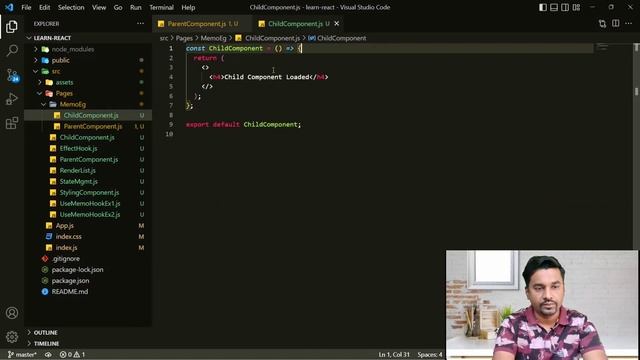Open the Go menu
The height and width of the screenshot is (360, 640).
[x=118, y=7]
